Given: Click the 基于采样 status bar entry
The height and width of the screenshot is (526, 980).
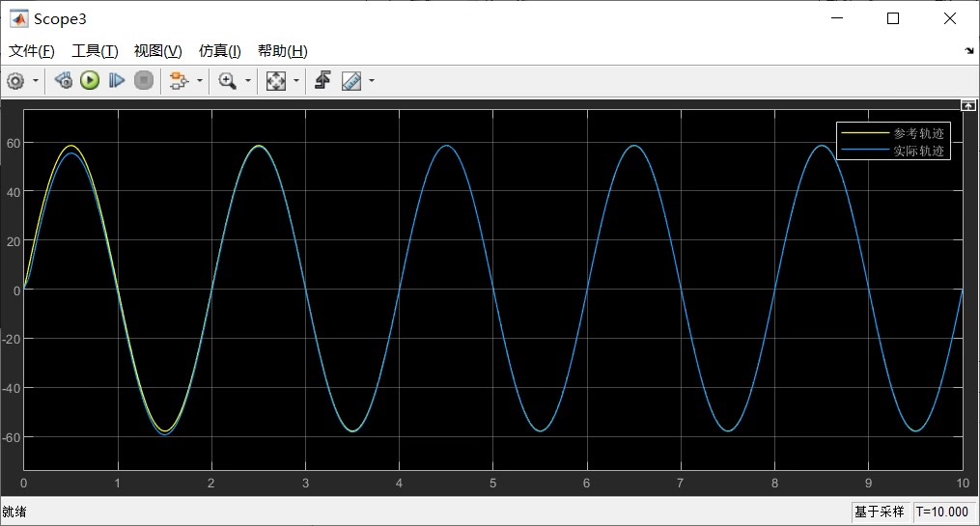Looking at the screenshot, I should pos(880,512).
